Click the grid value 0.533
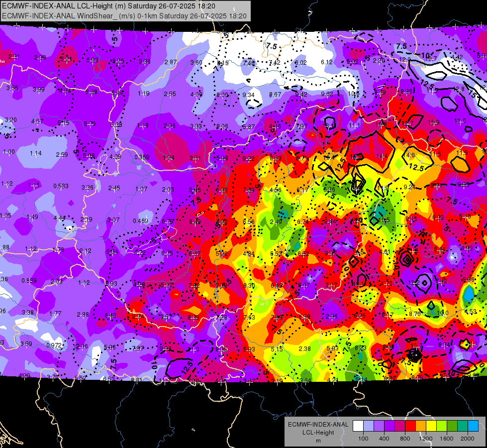Screen dimensions: 487x448 point(61,186)
